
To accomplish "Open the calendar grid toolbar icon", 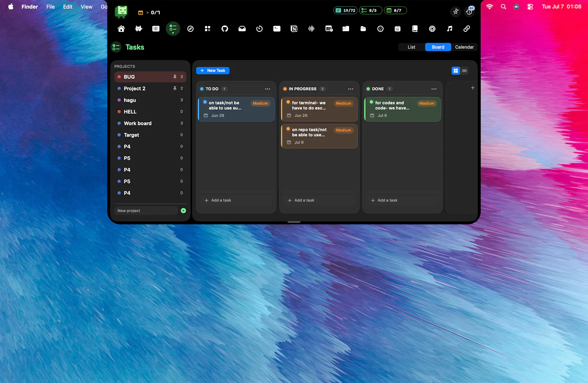I will 398,29.
